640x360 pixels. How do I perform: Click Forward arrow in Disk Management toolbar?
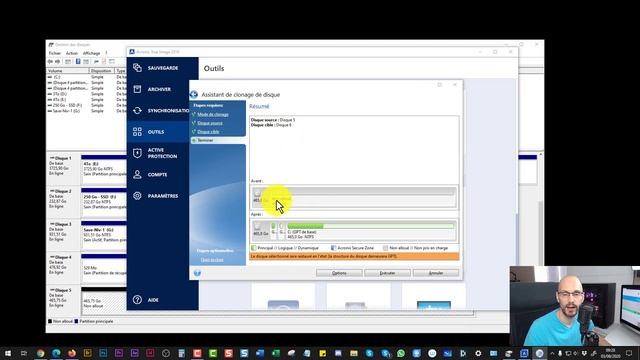58,62
